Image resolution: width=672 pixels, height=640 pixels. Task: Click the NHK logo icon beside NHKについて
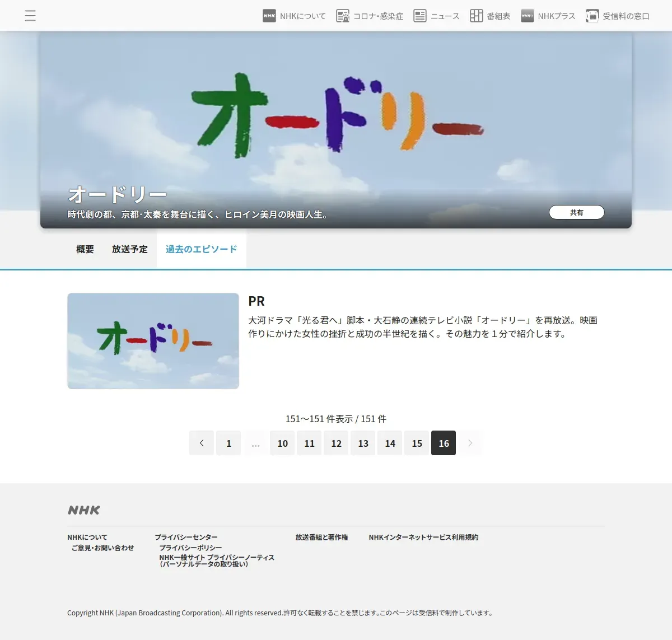coord(269,16)
